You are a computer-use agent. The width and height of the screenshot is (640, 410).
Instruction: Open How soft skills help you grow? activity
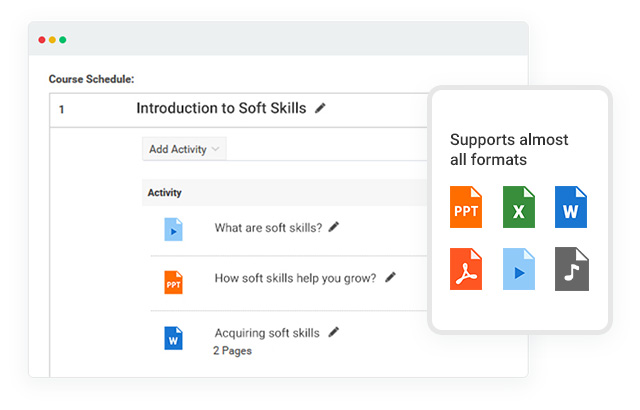pos(295,278)
